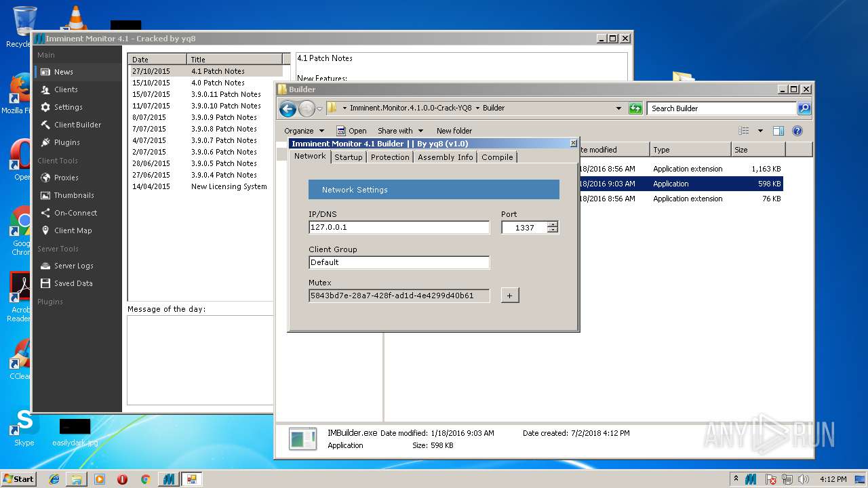The width and height of the screenshot is (868, 488).
Task: Click the Client Group field
Action: coord(399,262)
